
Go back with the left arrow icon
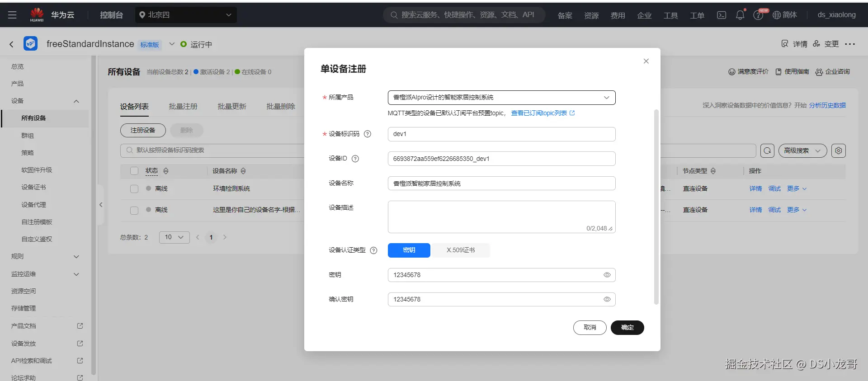(12, 44)
